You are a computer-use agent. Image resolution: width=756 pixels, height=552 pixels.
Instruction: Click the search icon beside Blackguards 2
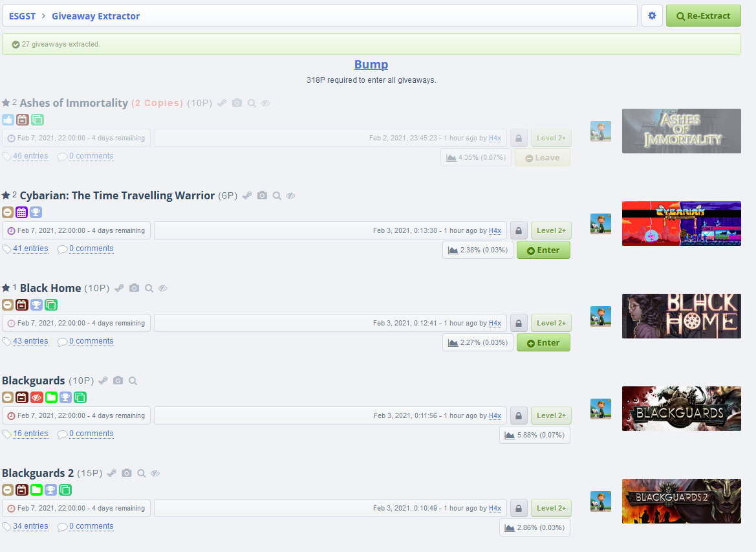pyautogui.click(x=141, y=473)
